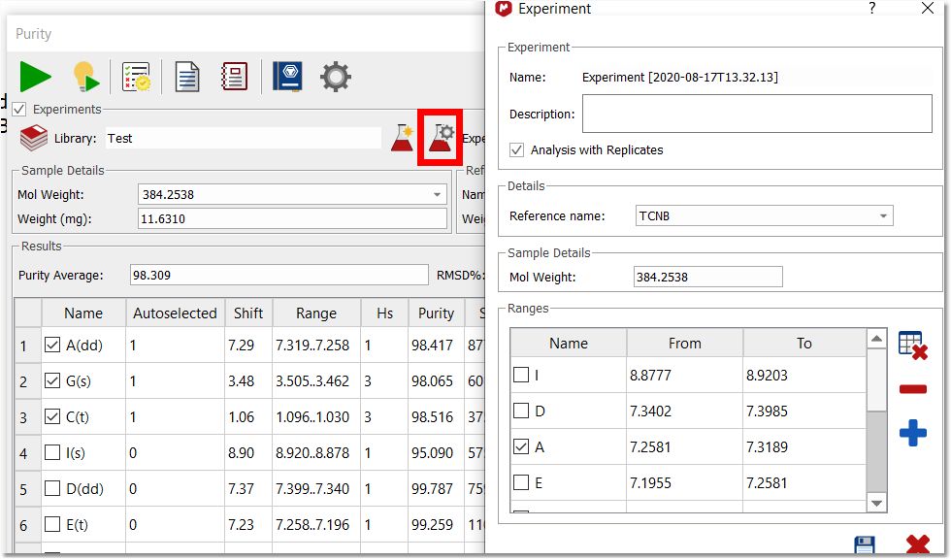Create new experiment with flask star icon
Screen dimensions: 951x560
click(403, 138)
